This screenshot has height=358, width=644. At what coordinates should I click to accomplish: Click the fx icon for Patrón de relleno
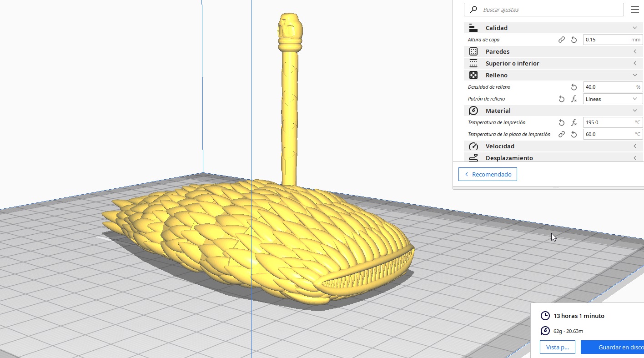[x=574, y=99]
